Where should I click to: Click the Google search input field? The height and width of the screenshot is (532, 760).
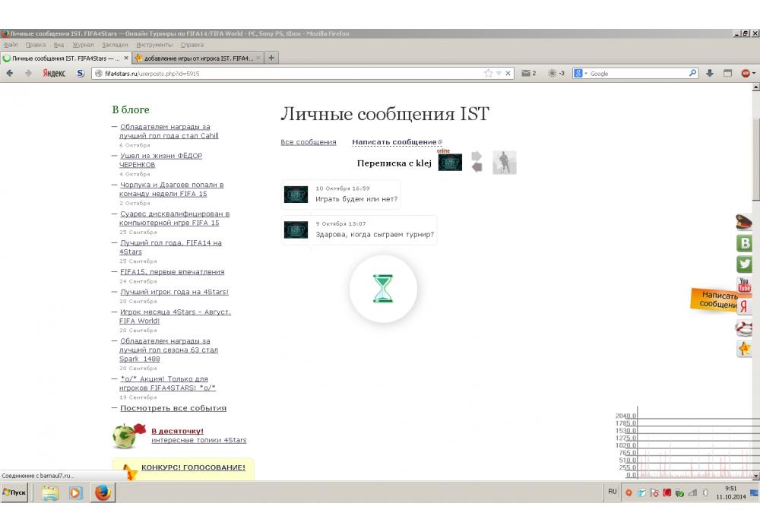[637, 74]
